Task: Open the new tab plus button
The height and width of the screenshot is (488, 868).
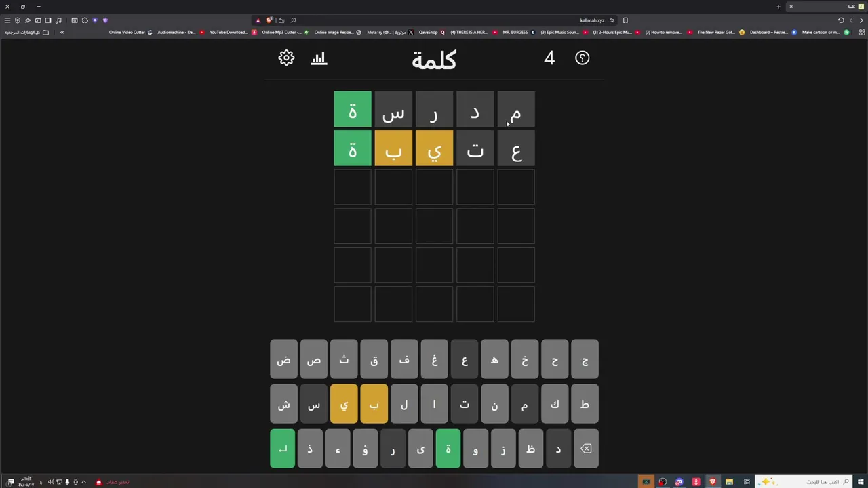Action: click(778, 7)
